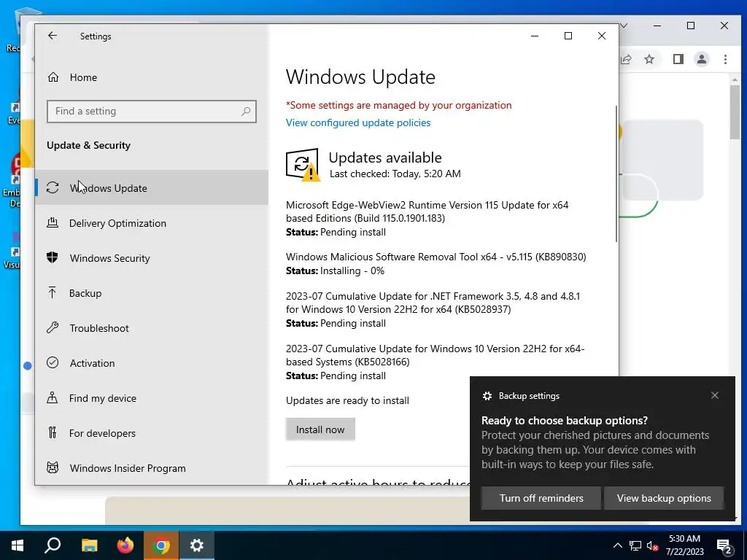Click Turn off reminders button

[x=541, y=498]
